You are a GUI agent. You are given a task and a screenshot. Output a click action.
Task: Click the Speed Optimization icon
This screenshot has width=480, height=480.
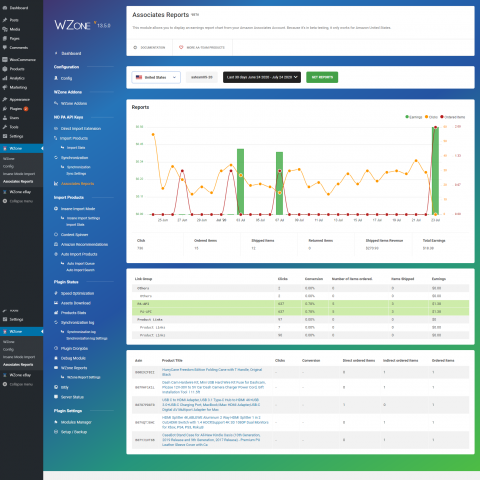[56, 293]
